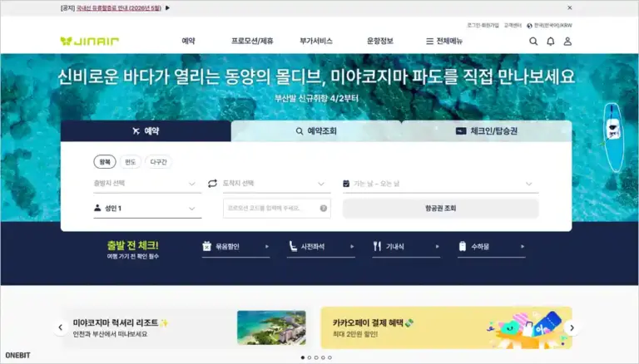639x364 pixels.
Task: Select the 편도 one-way option
Action: 130,162
